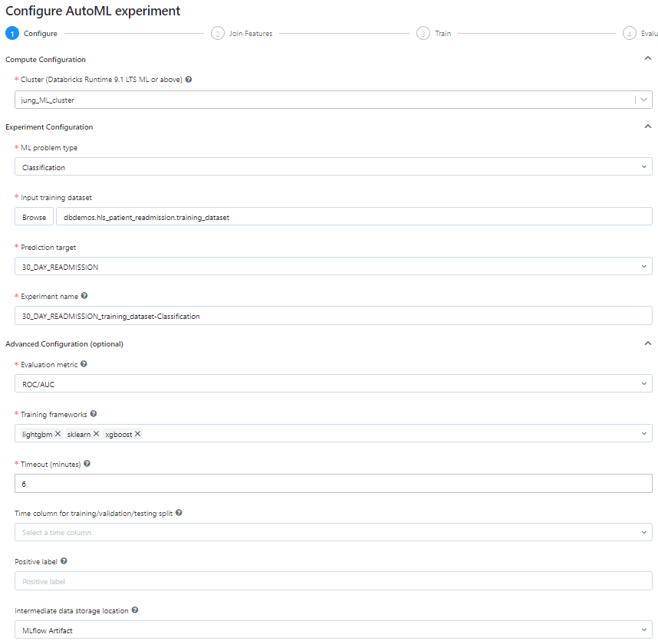Open help tooltip for Cluster field

(x=189, y=79)
